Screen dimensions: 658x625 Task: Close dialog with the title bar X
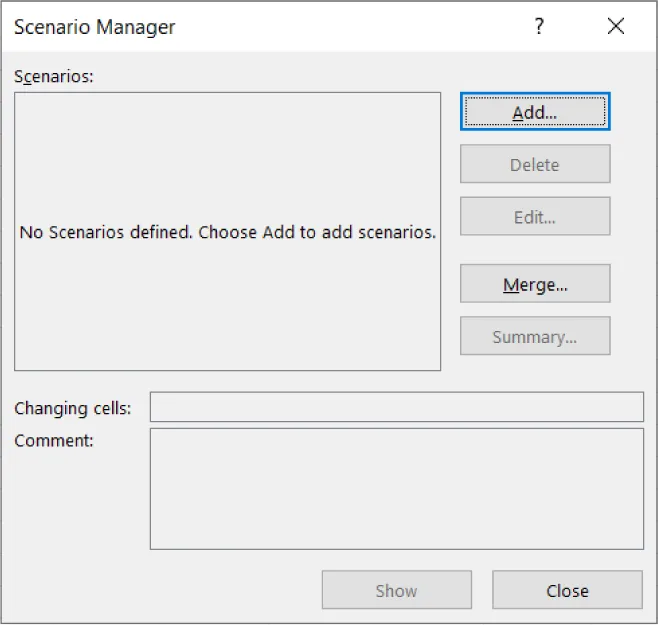click(x=616, y=27)
